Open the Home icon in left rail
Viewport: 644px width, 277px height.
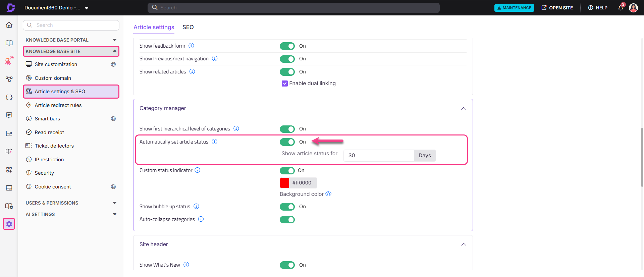[9, 25]
